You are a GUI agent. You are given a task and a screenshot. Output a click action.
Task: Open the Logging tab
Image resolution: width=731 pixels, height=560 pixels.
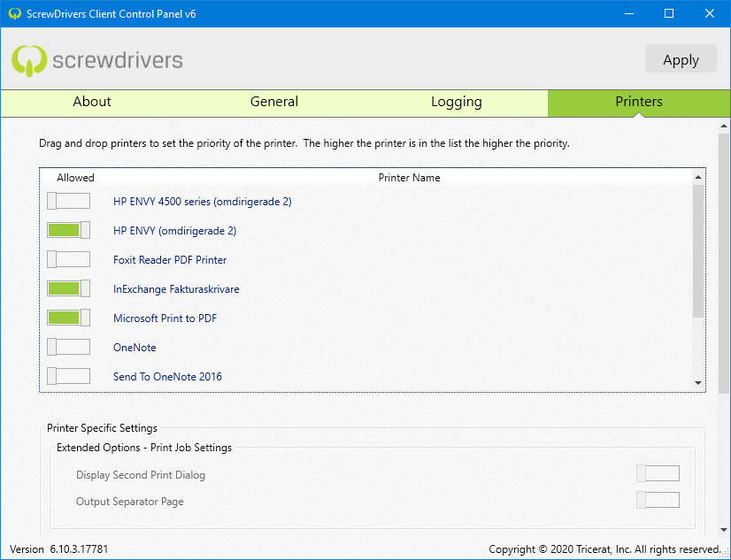click(457, 102)
